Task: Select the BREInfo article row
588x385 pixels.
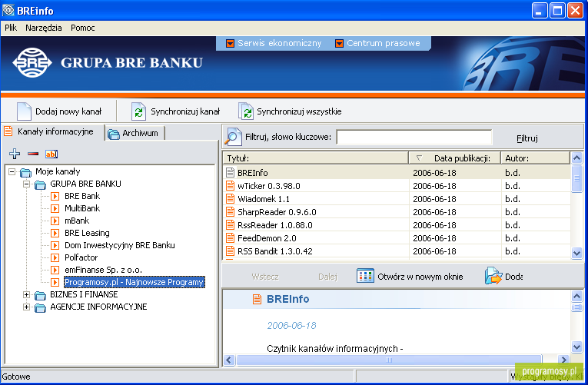Action: (397, 172)
